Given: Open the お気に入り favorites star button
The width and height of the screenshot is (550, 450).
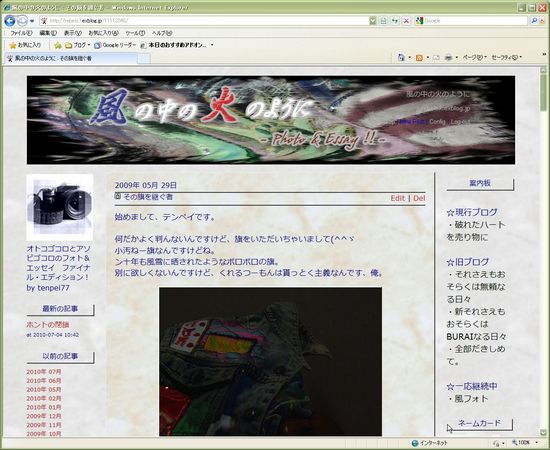Looking at the screenshot, I should [25, 45].
